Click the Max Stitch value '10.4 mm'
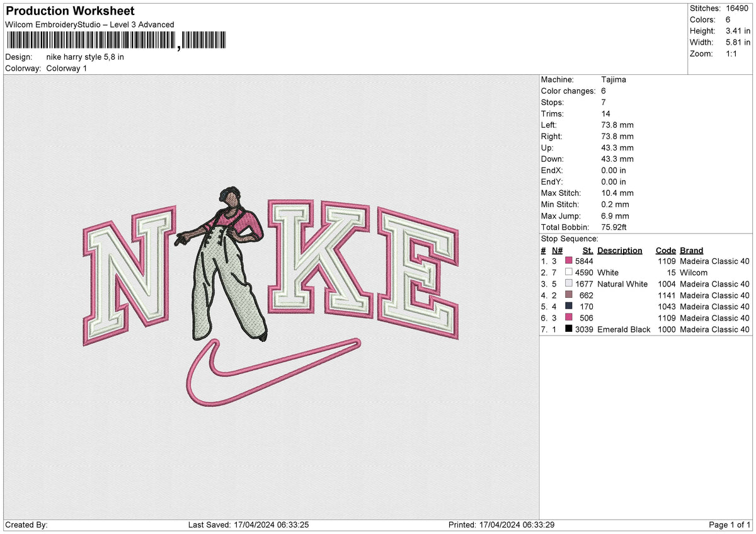This screenshot has width=756, height=534. [617, 193]
